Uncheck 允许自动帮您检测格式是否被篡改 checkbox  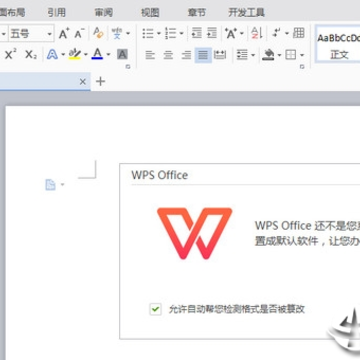(155, 309)
